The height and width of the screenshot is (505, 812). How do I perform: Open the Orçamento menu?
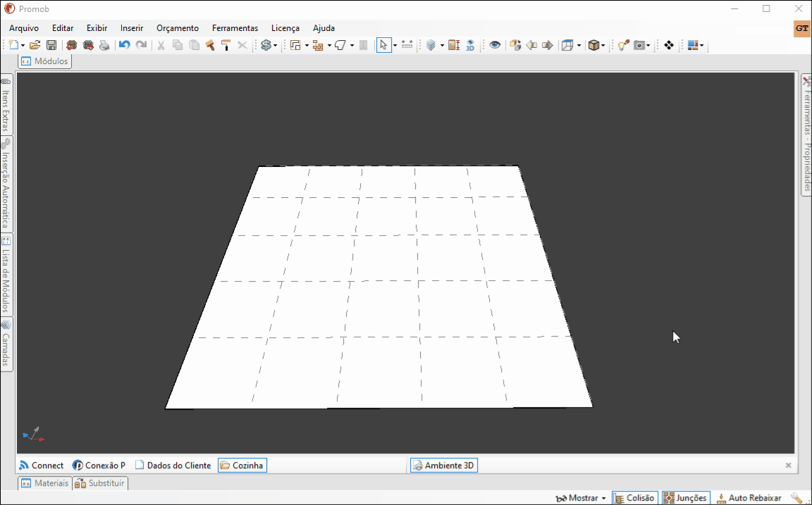pos(178,28)
